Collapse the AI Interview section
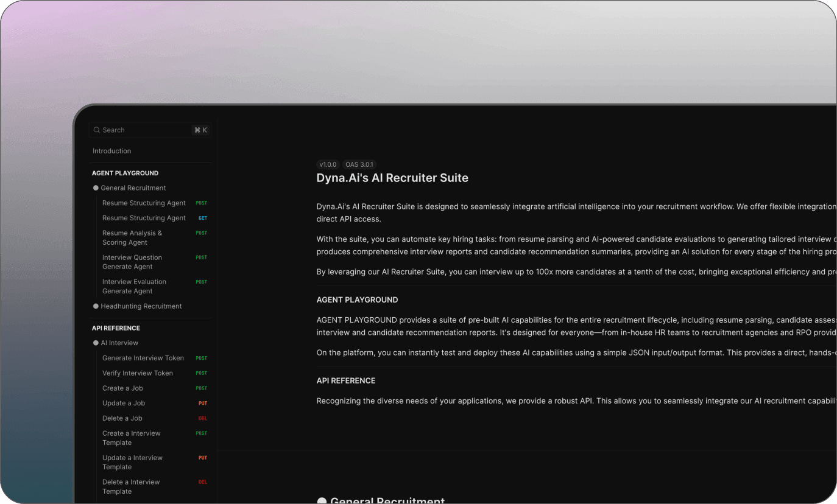This screenshot has height=504, width=837. (119, 343)
